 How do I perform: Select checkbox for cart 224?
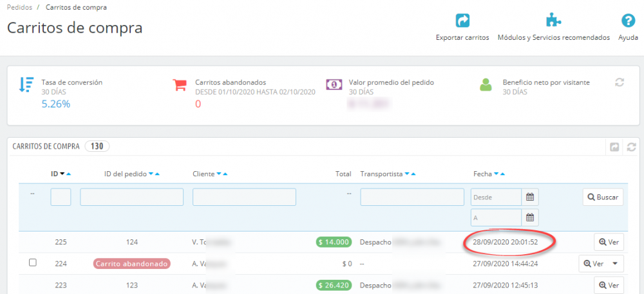pyautogui.click(x=33, y=263)
